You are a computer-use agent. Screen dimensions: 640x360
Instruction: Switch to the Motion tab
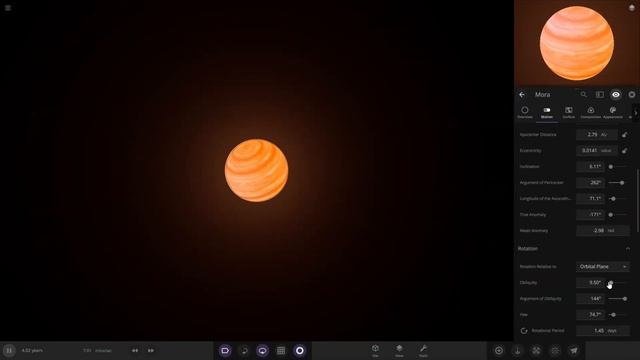click(547, 112)
